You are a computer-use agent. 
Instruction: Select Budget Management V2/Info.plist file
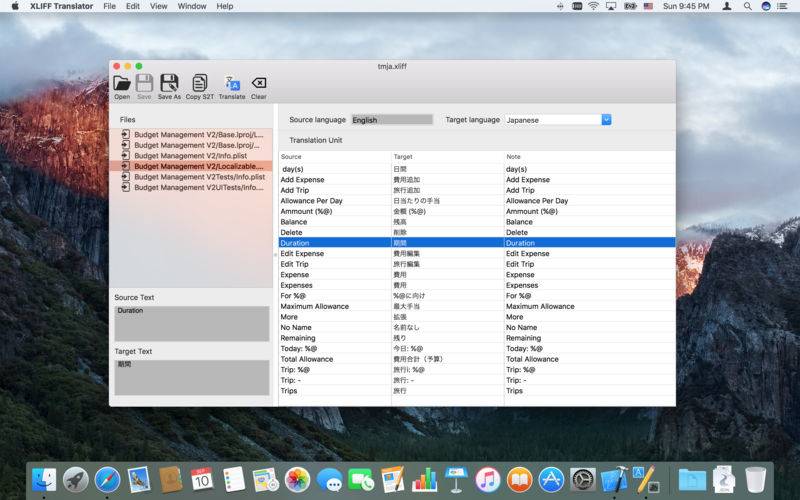click(x=191, y=156)
